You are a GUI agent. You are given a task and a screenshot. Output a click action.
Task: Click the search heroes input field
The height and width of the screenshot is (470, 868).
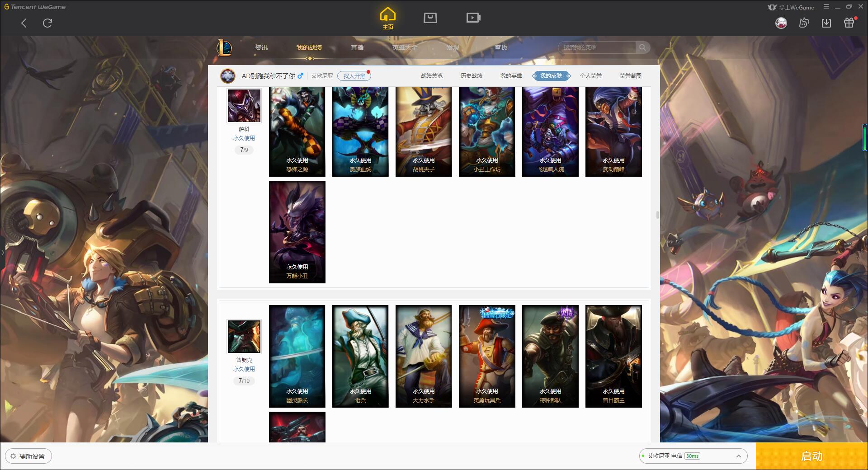coord(597,47)
